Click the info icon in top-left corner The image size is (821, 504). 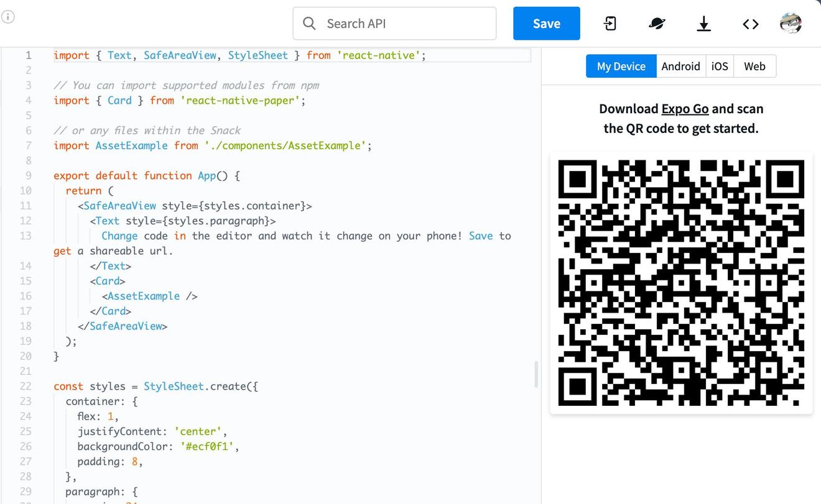pyautogui.click(x=7, y=17)
